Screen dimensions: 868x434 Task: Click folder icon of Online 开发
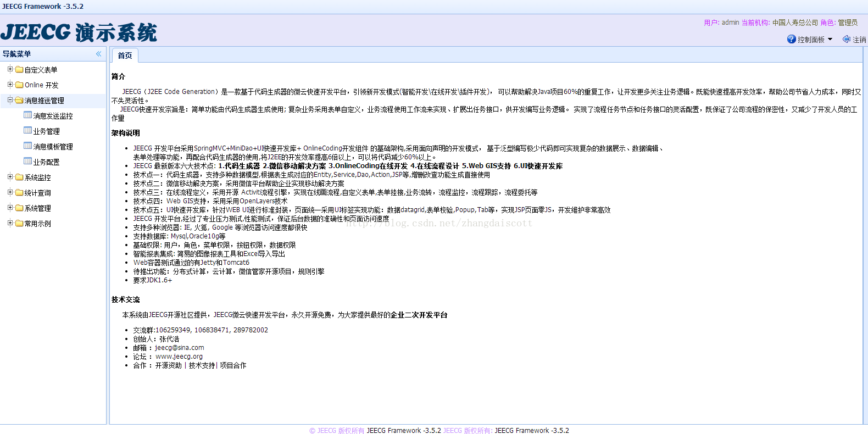point(19,85)
